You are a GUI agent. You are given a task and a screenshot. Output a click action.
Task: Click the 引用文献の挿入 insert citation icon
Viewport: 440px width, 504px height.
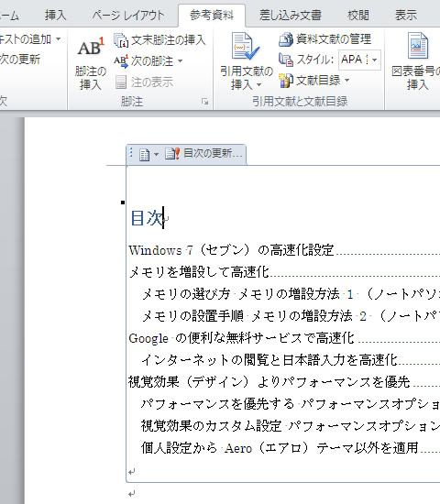tap(246, 46)
